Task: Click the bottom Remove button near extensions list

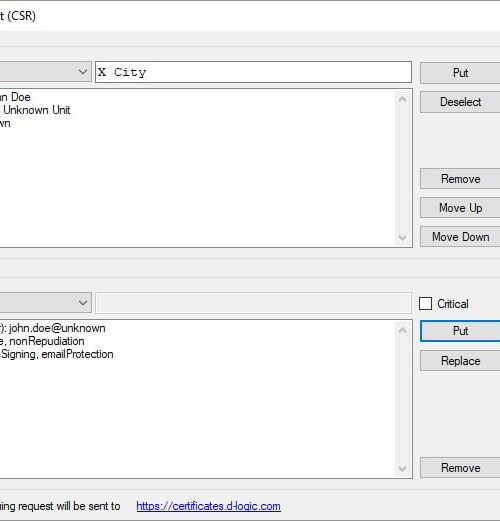Action: click(x=460, y=468)
